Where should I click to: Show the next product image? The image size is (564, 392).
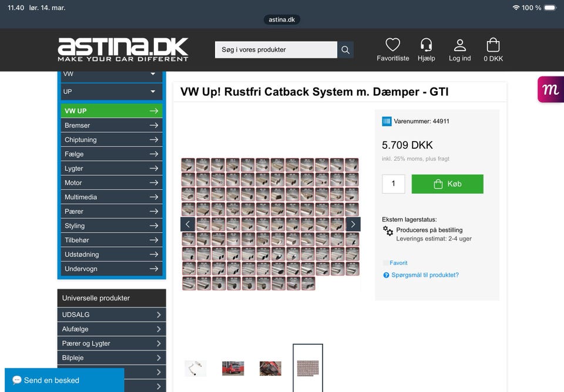pos(353,225)
